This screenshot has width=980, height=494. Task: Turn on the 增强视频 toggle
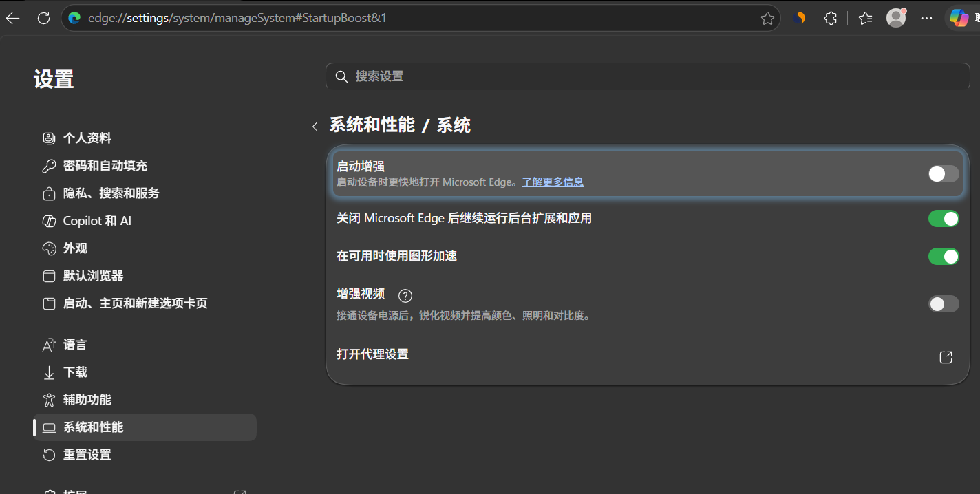pos(944,303)
